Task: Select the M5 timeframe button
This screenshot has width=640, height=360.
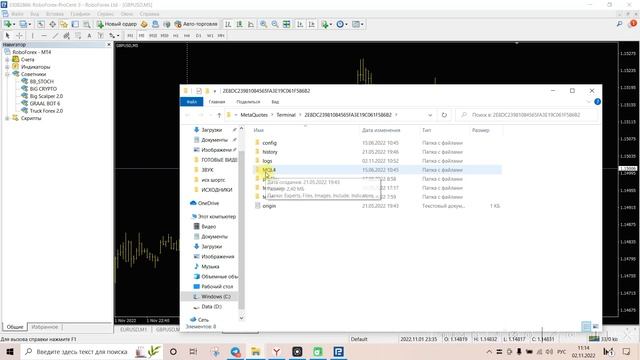Action: point(141,36)
